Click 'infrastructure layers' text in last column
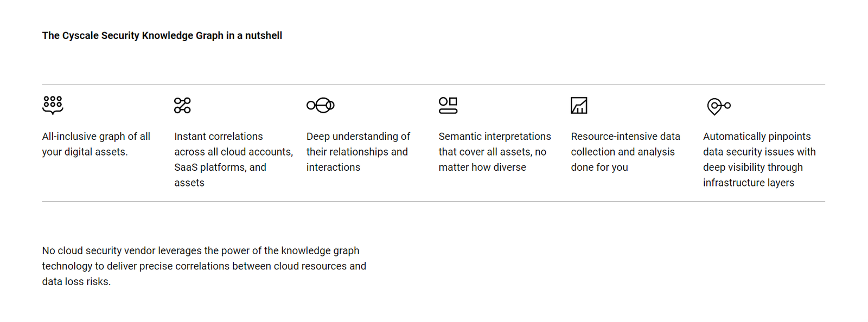This screenshot has height=322, width=868. 749,183
